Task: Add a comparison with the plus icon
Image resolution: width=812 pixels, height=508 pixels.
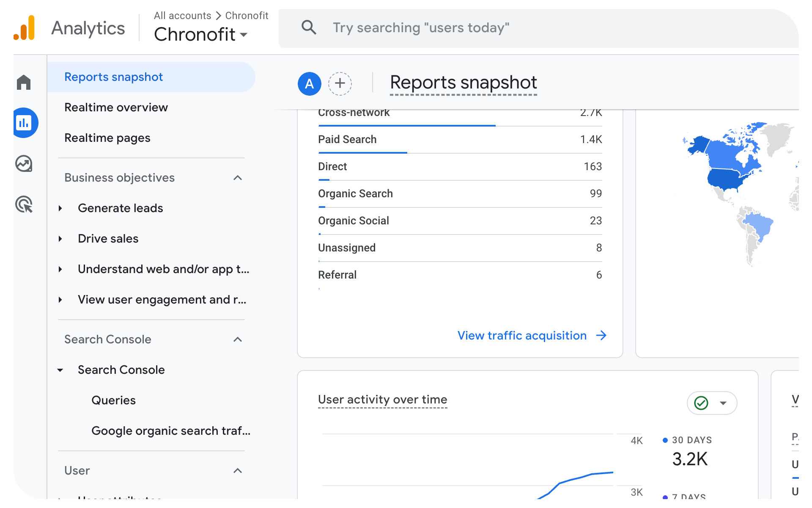Action: 340,83
